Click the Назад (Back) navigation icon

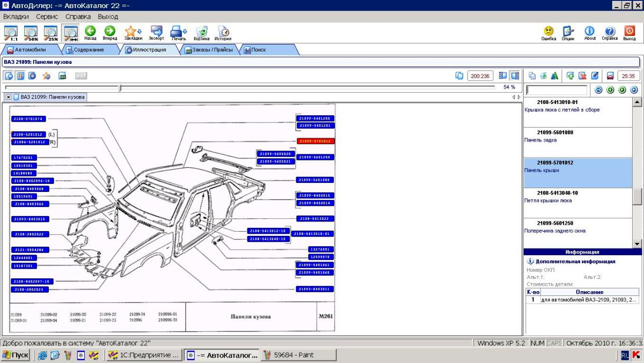click(90, 31)
